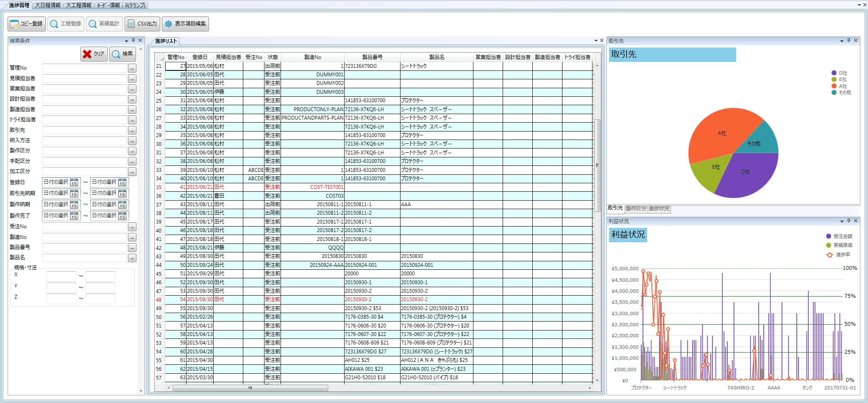The height and width of the screenshot is (403, 868).
Task: Open the 検索条件 panel options dropdown
Action: tap(126, 41)
